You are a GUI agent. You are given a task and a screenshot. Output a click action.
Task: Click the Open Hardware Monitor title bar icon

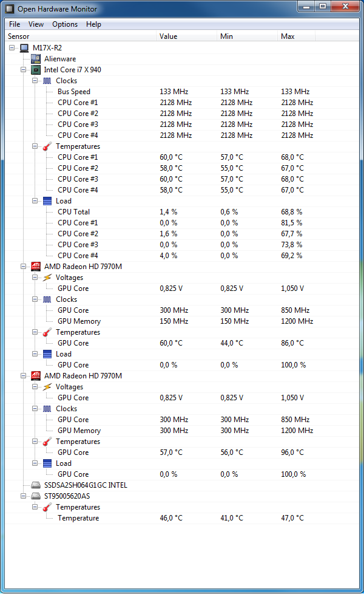10,9
